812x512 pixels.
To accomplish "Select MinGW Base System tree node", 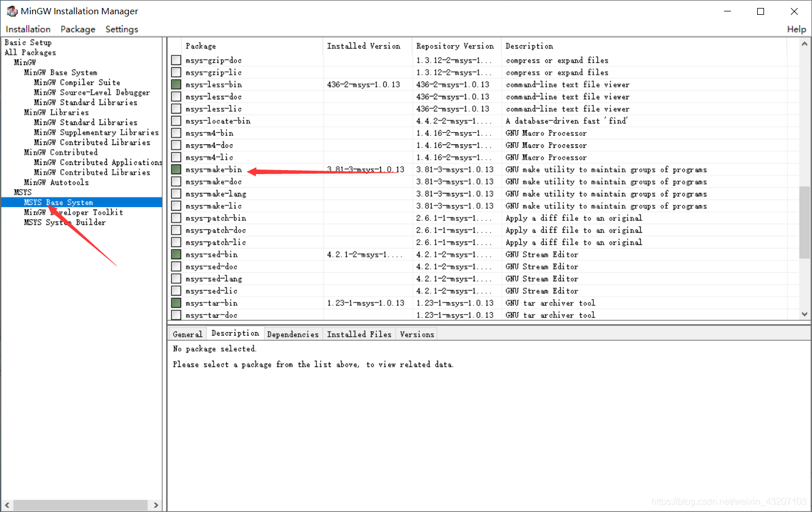I will (x=61, y=72).
